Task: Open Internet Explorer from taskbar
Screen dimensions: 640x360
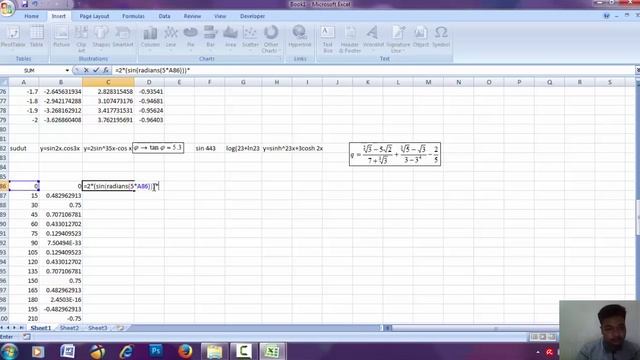Action: (127, 351)
